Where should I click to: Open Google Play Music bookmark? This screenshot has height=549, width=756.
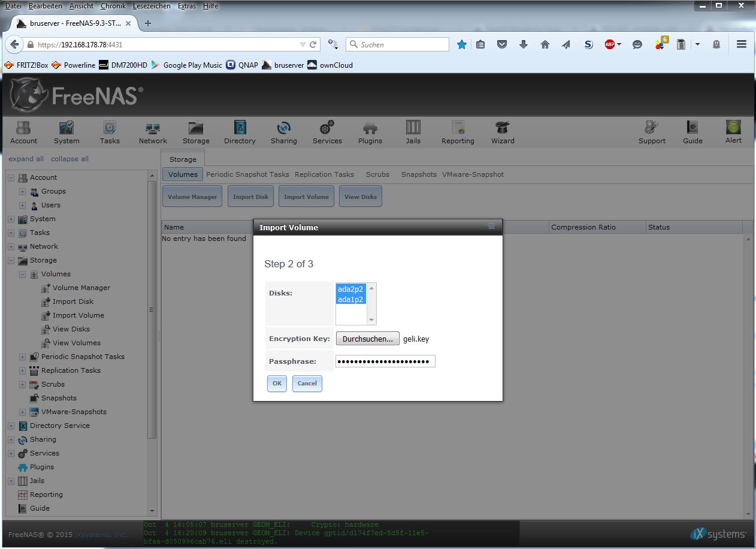tap(186, 65)
